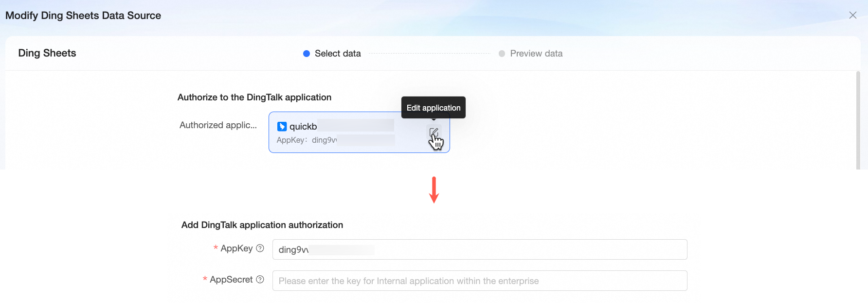The image size is (868, 304).
Task: Click the red downward arrow
Action: 434,190
